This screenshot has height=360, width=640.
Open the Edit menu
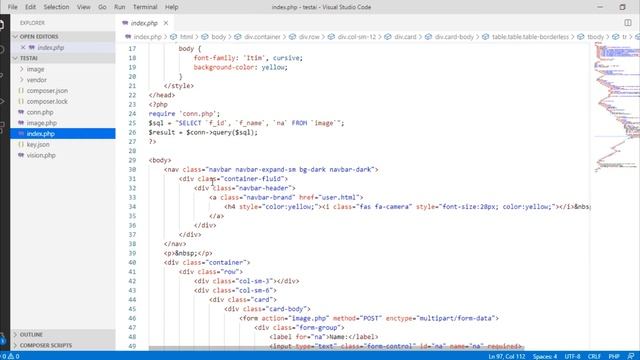point(31,7)
